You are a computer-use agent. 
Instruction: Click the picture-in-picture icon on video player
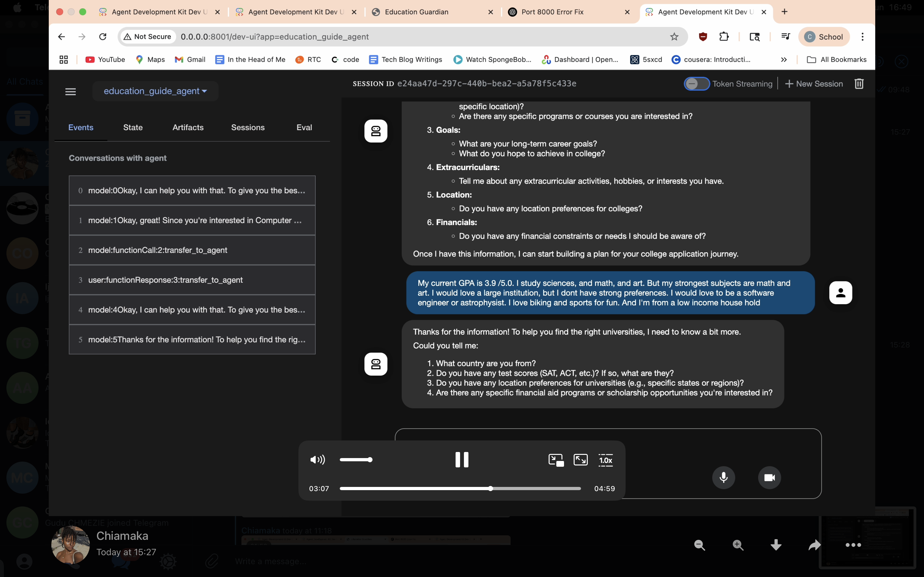[556, 460]
